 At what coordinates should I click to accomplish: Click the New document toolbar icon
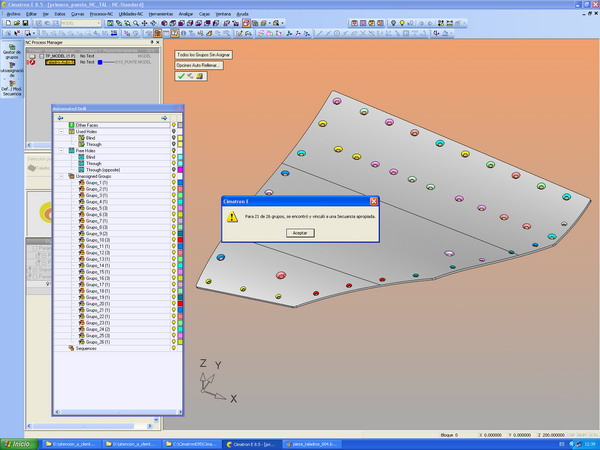(x=8, y=22)
